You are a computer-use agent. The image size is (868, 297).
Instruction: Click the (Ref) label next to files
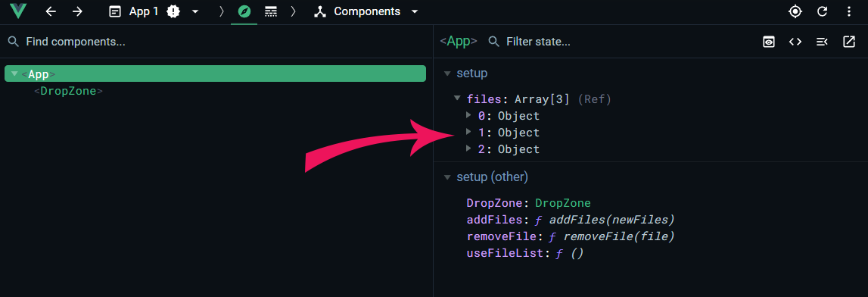click(595, 100)
